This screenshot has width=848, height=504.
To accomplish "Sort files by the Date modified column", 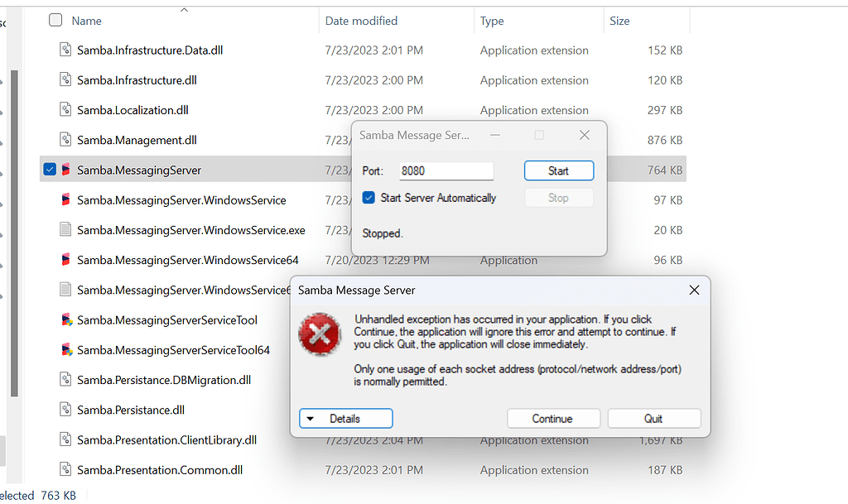I will coord(361,20).
